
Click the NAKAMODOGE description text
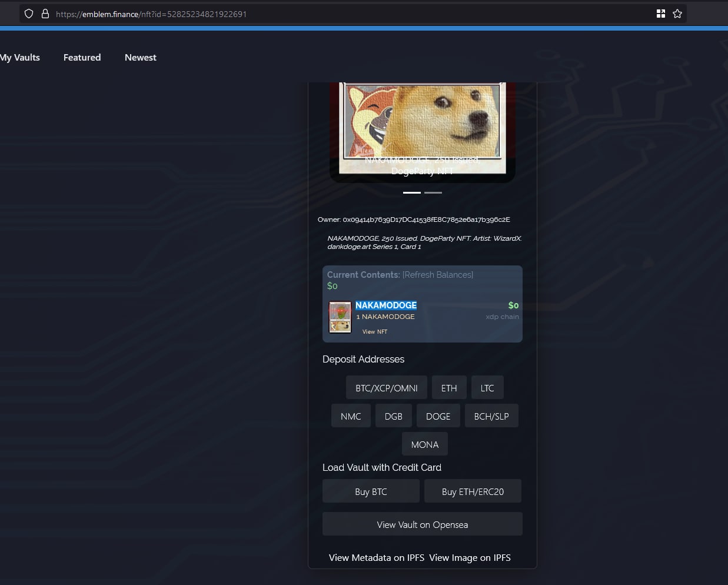(x=424, y=242)
